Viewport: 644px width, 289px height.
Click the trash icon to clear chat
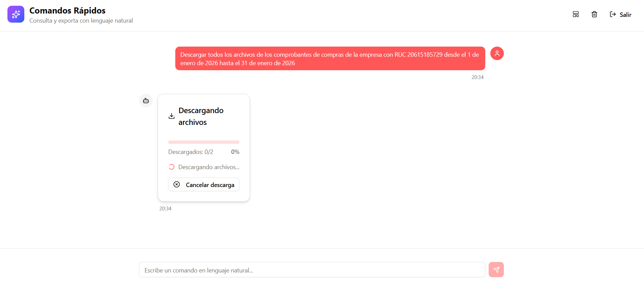coord(594,14)
